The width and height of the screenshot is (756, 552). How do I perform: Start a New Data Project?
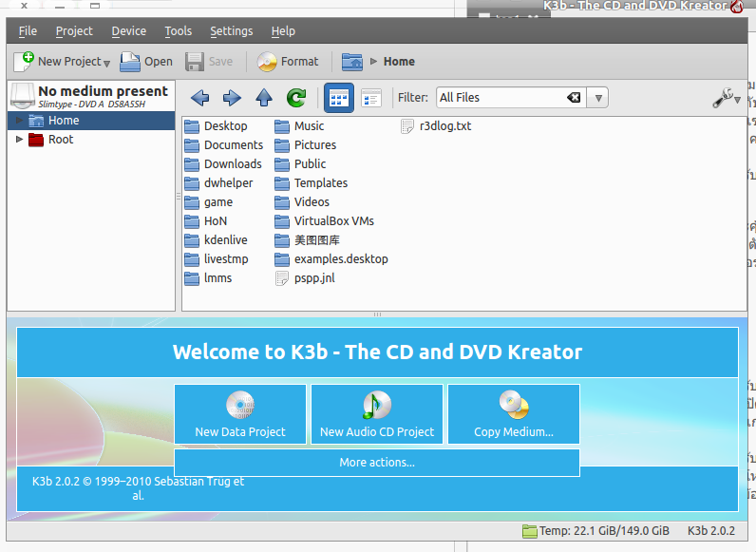pos(240,414)
